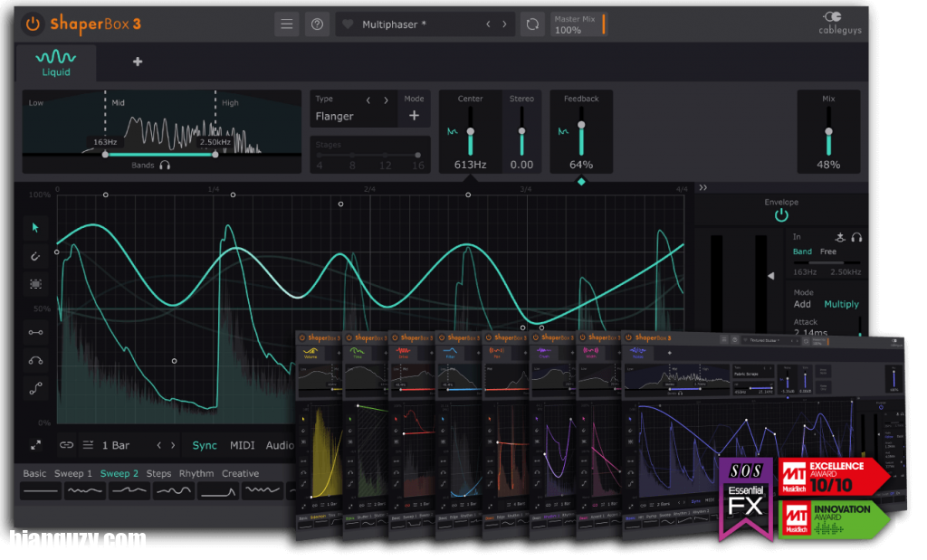Image resolution: width=927 pixels, height=560 pixels.
Task: Click the circular-arrows refresh icon beside Master Mix
Action: coord(532,24)
